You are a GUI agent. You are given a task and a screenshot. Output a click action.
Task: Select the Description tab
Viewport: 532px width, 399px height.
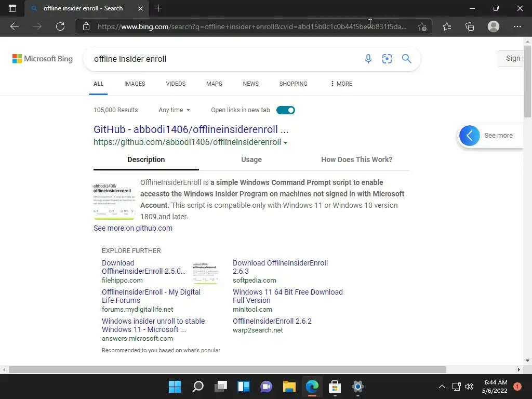(x=146, y=159)
